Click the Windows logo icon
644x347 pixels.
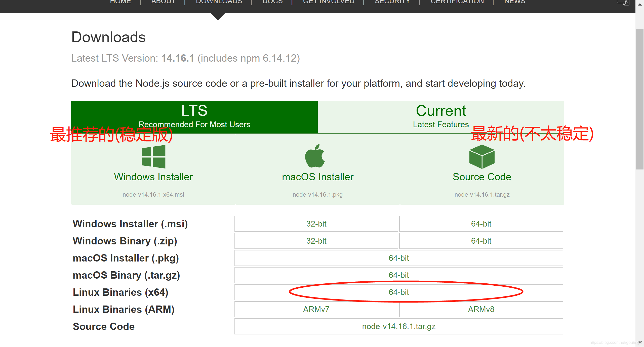(x=153, y=156)
